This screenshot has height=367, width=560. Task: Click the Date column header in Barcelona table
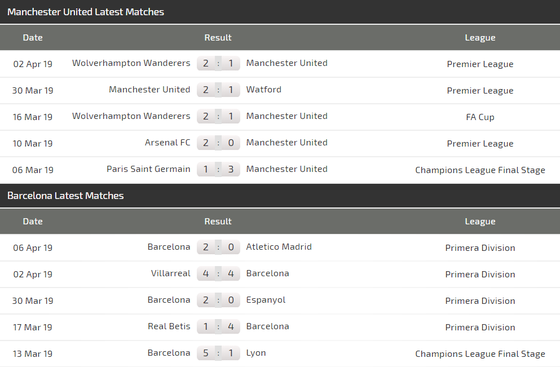coord(32,221)
